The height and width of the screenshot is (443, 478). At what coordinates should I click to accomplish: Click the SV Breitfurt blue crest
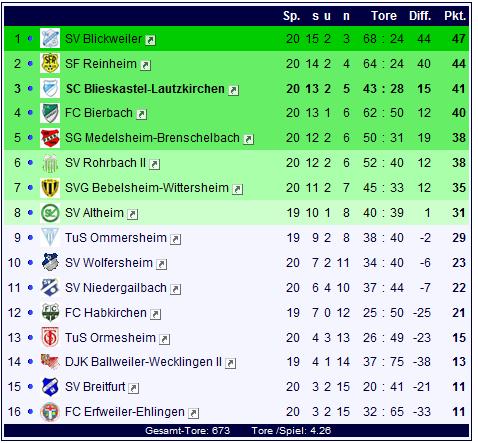pos(50,387)
